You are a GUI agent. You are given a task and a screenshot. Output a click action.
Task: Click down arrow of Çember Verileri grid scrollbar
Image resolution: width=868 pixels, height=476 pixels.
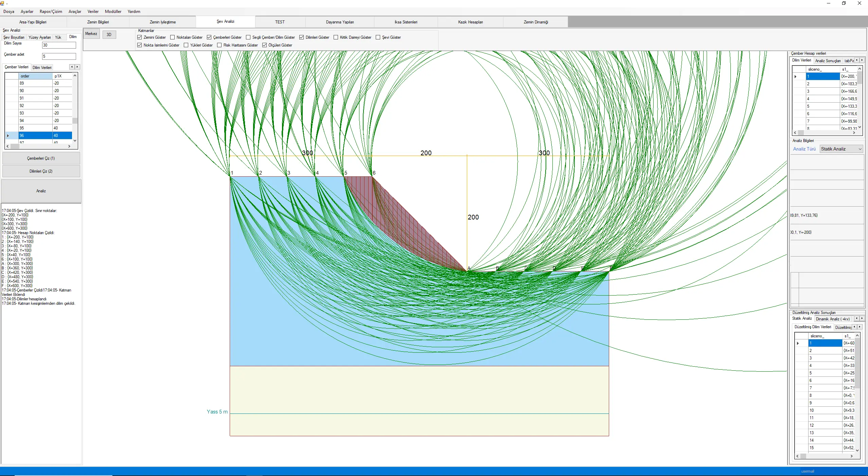[x=75, y=140]
